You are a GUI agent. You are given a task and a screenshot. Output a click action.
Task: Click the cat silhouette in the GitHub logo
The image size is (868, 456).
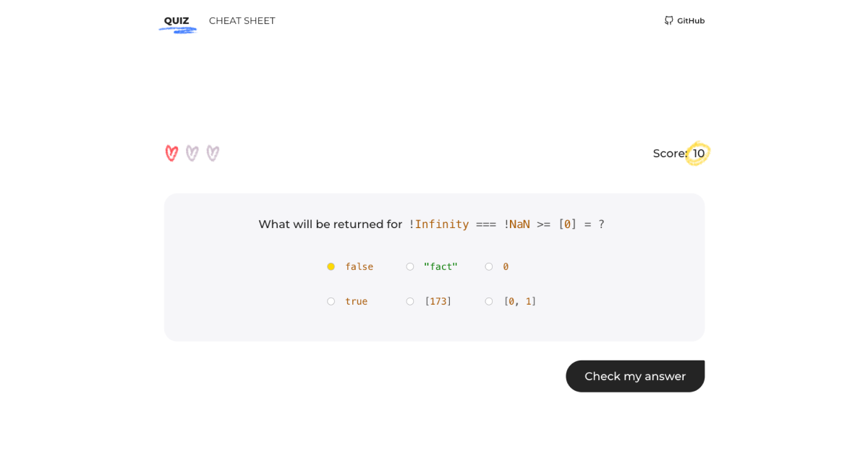tap(668, 20)
